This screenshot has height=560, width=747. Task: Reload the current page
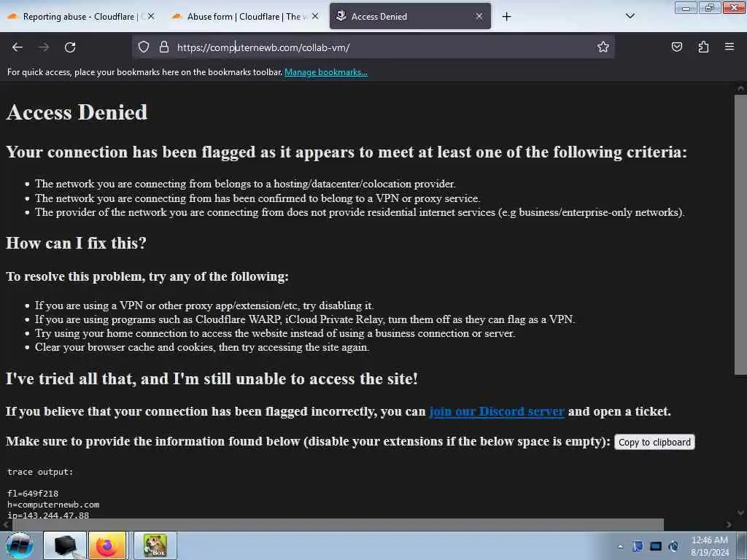[70, 47]
